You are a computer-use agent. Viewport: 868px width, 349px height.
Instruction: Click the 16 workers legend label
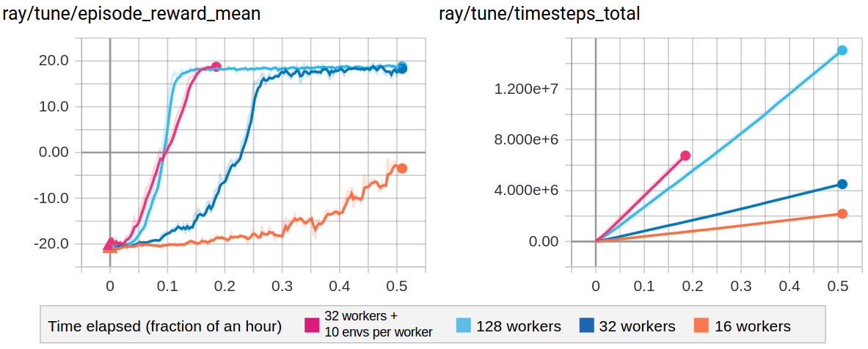(752, 326)
